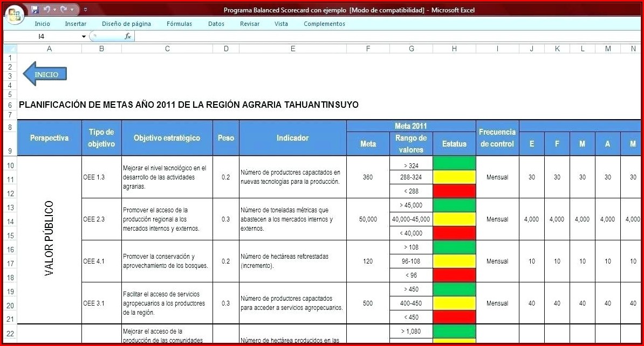Open Customize Quick Access Toolbar dropdown
The height and width of the screenshot is (346, 644).
pyautogui.click(x=85, y=10)
